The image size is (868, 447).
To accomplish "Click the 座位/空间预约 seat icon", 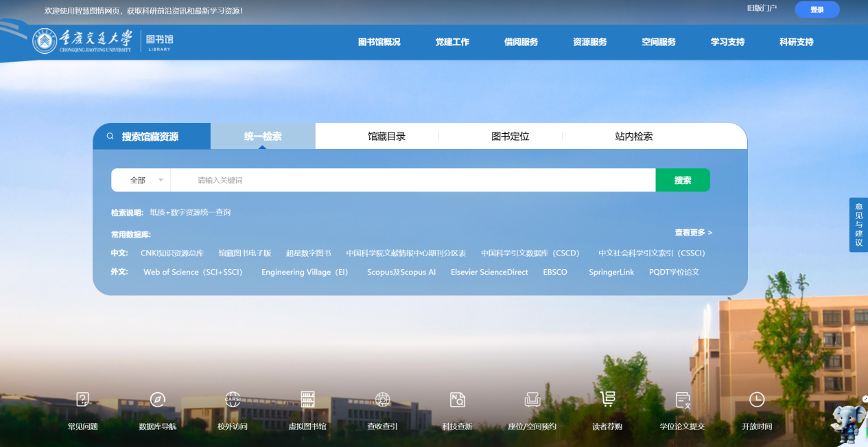I will click(532, 400).
